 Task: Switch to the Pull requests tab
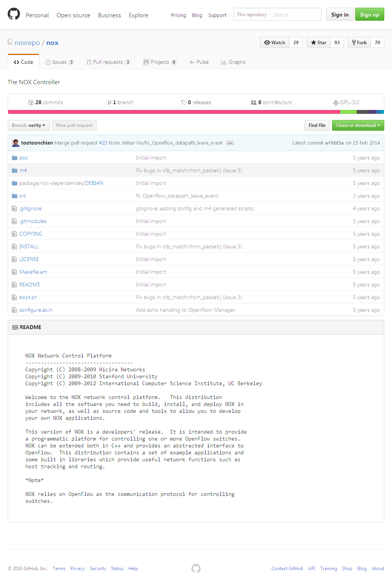(108, 62)
